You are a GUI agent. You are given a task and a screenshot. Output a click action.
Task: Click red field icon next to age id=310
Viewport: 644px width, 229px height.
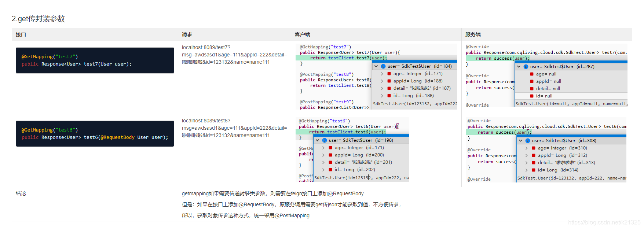pyautogui.click(x=534, y=148)
